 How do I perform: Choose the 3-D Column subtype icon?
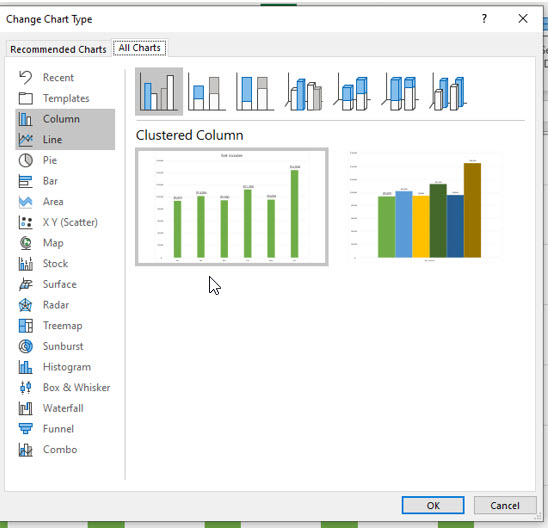pyautogui.click(x=448, y=92)
